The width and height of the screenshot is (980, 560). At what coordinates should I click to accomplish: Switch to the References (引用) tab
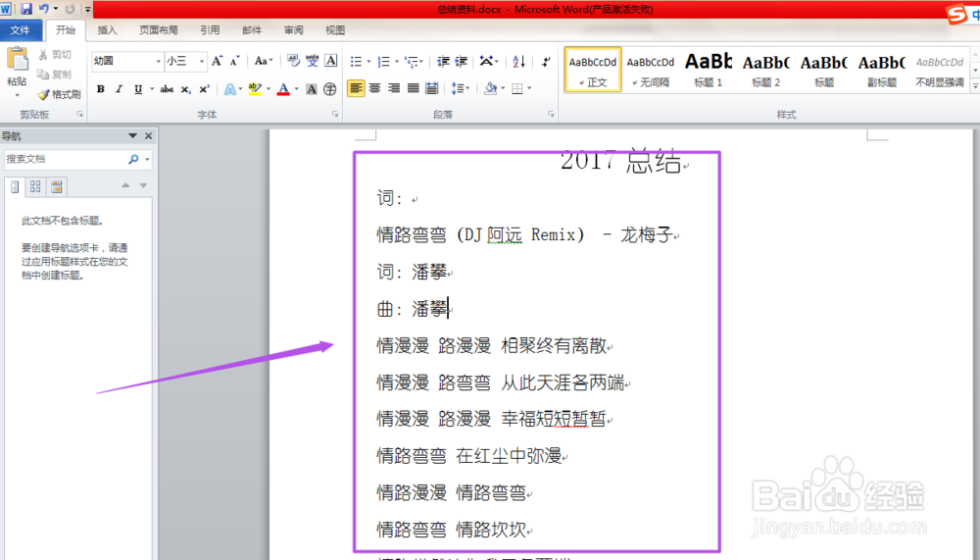tap(210, 30)
